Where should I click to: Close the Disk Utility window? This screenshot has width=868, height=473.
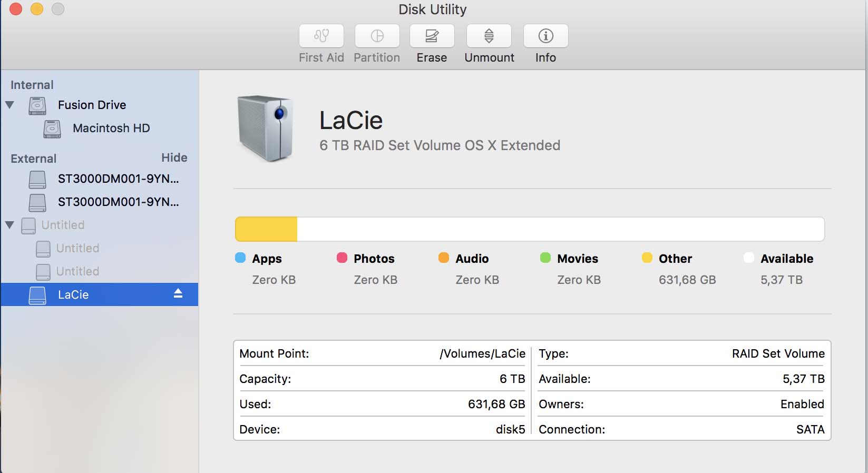16,9
